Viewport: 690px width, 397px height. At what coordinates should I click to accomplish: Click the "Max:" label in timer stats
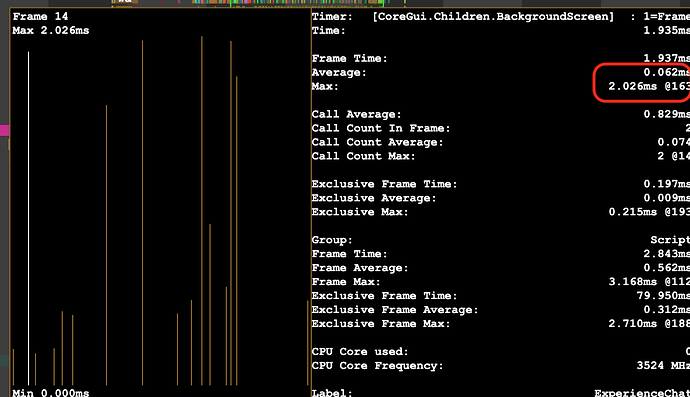pyautogui.click(x=325, y=87)
